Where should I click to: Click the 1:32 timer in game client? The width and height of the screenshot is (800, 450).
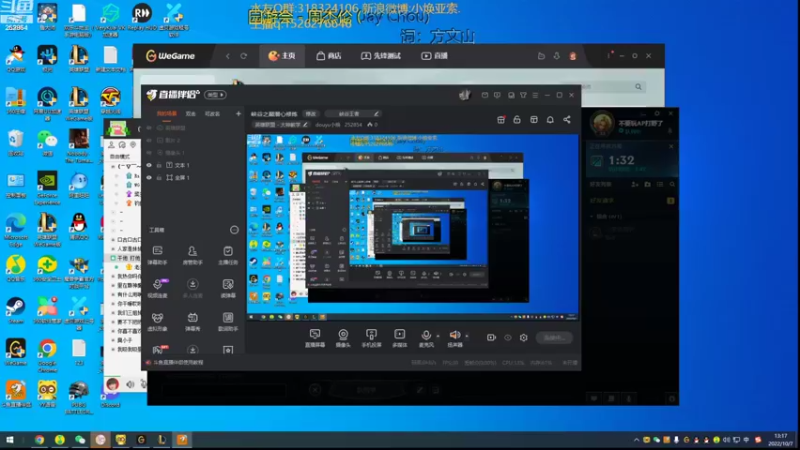point(621,160)
